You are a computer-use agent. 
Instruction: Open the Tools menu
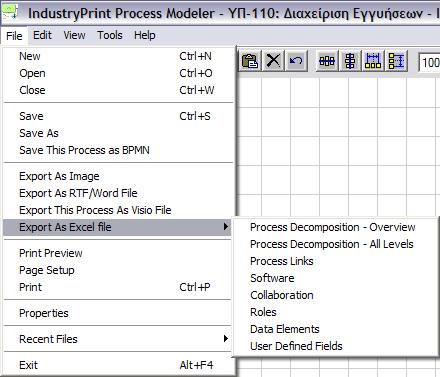point(110,35)
